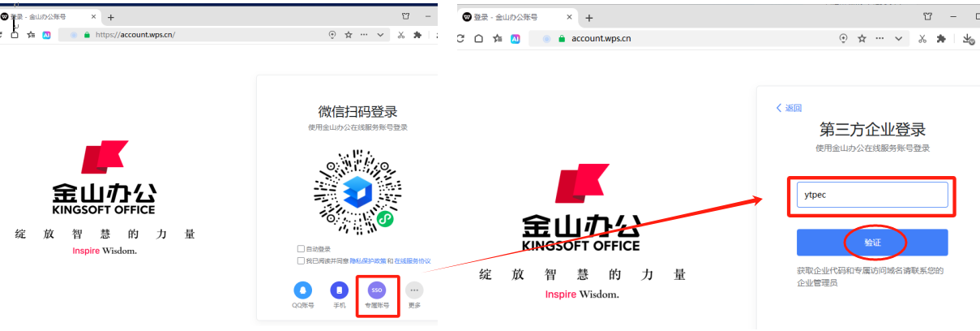Viewport: 980px width, 331px height.
Task: Open the three-dot menu in right address bar
Action: 879,38
